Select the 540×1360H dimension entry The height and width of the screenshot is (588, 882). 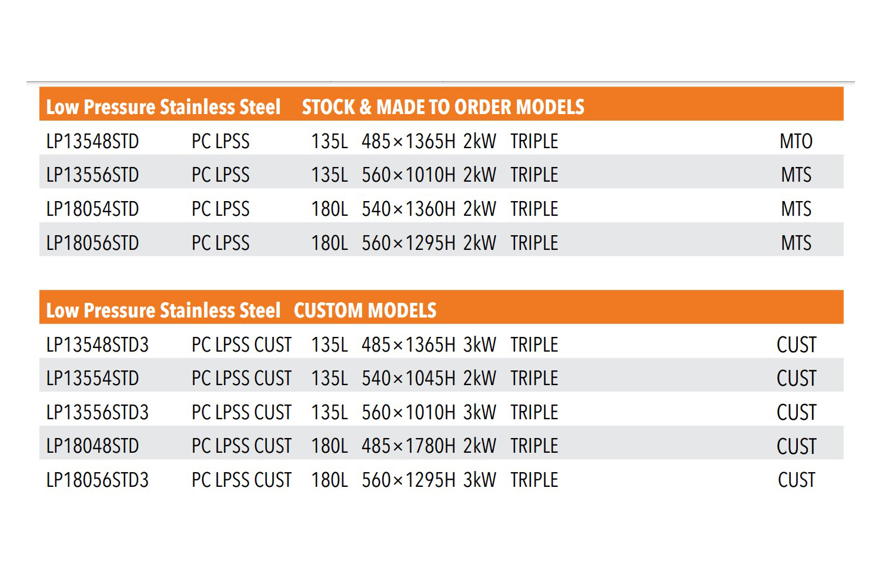coord(409,209)
